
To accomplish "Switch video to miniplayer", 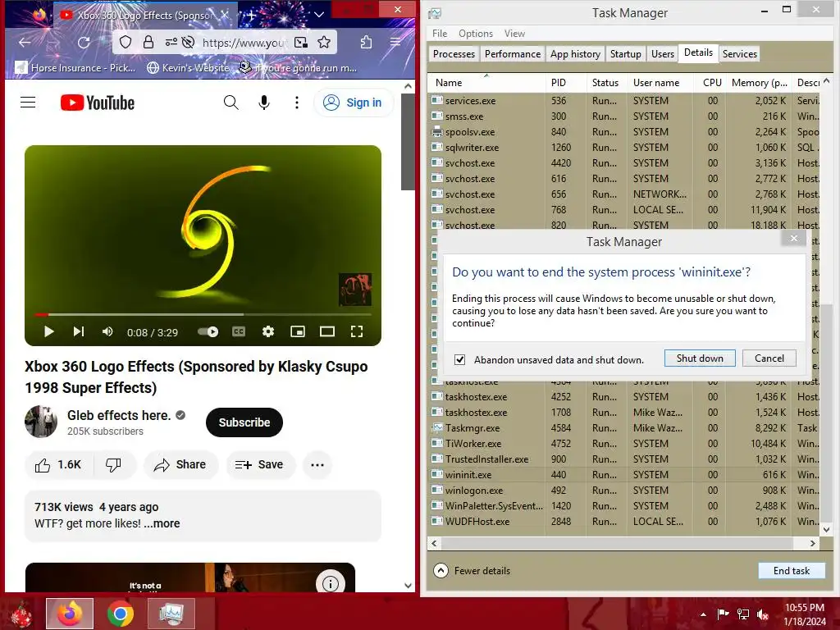I will click(298, 331).
